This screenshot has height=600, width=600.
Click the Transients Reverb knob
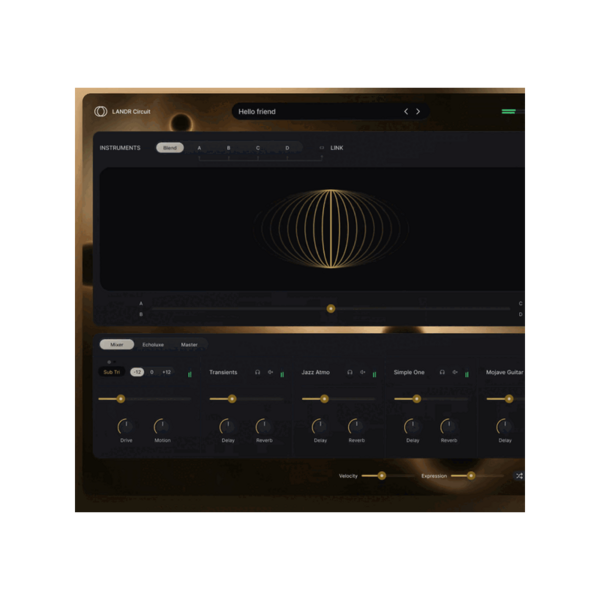(263, 426)
